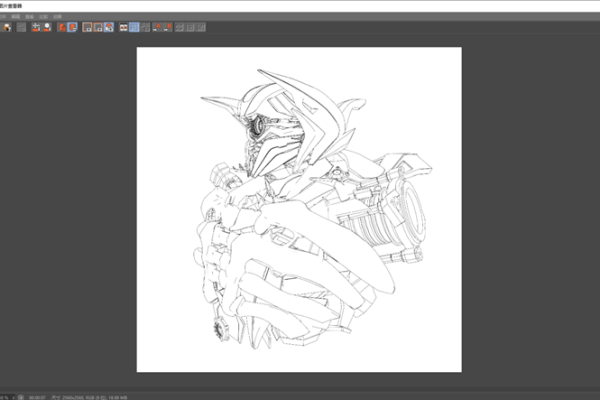Open the 查看 (View) menu
The height and width of the screenshot is (400, 600).
pyautogui.click(x=29, y=17)
